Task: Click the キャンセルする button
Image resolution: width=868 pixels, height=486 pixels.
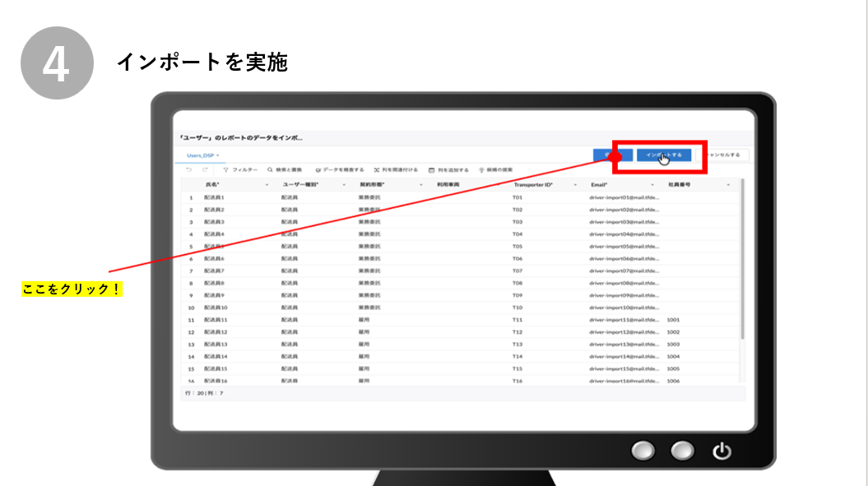Action: click(x=722, y=155)
